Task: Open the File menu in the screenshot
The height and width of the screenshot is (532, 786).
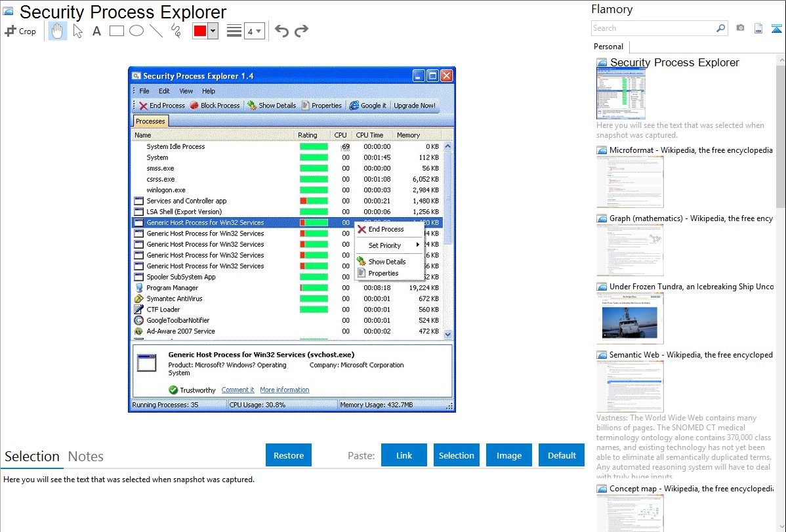Action: [x=144, y=91]
